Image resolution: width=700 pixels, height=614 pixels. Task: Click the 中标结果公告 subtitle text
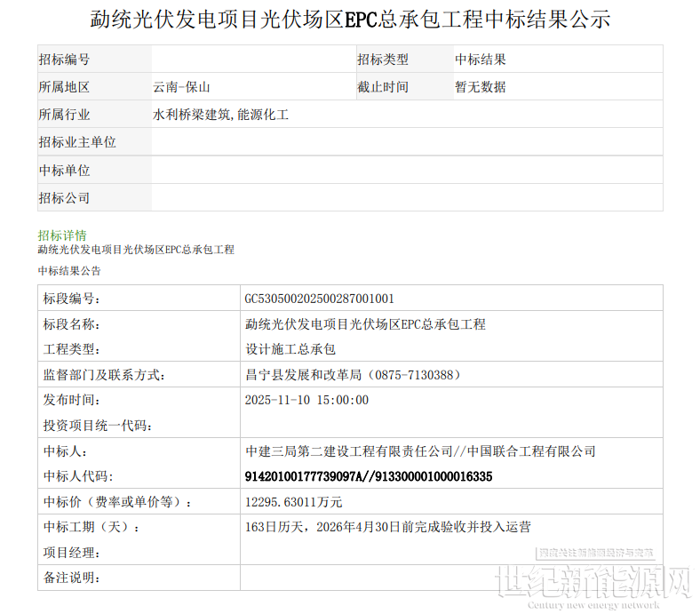tap(69, 270)
